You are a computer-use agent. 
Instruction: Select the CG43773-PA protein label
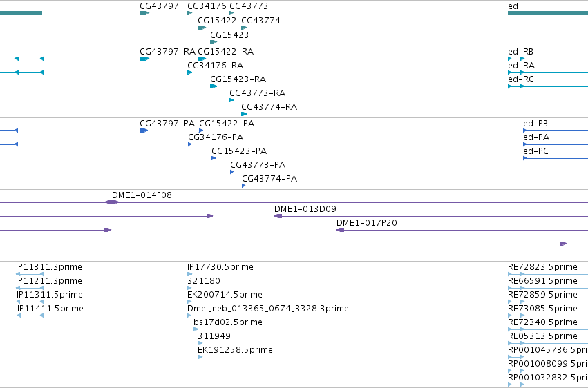click(258, 165)
